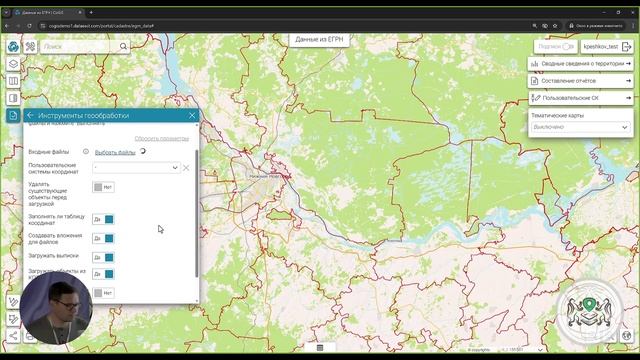
Task: Toggle the last Нет switch at panel bottom
Action: (103, 293)
